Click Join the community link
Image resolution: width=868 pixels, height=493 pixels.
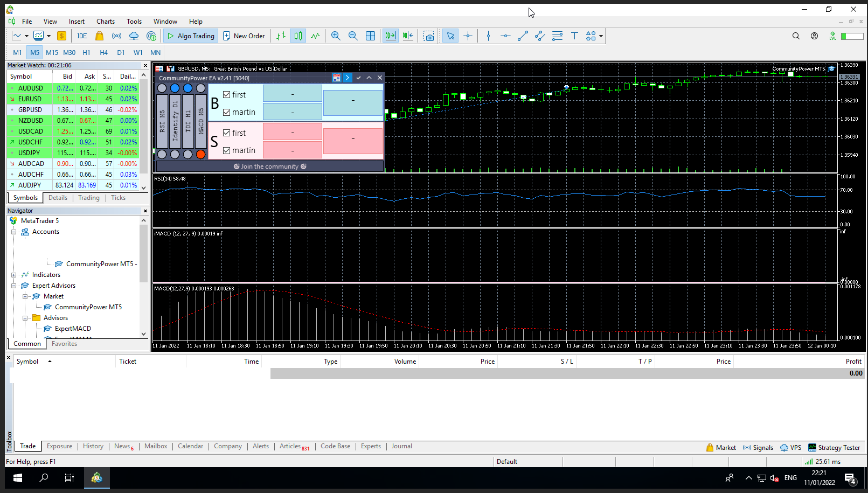pyautogui.click(x=269, y=166)
